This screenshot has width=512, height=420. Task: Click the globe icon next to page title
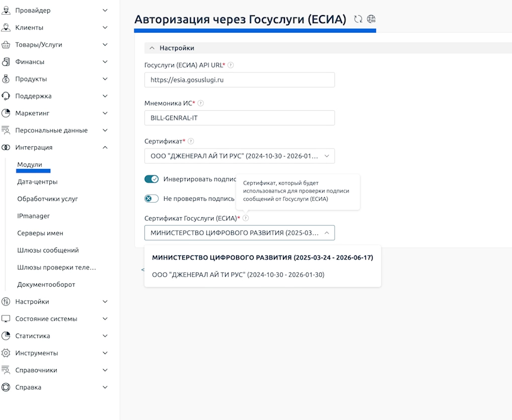[371, 19]
